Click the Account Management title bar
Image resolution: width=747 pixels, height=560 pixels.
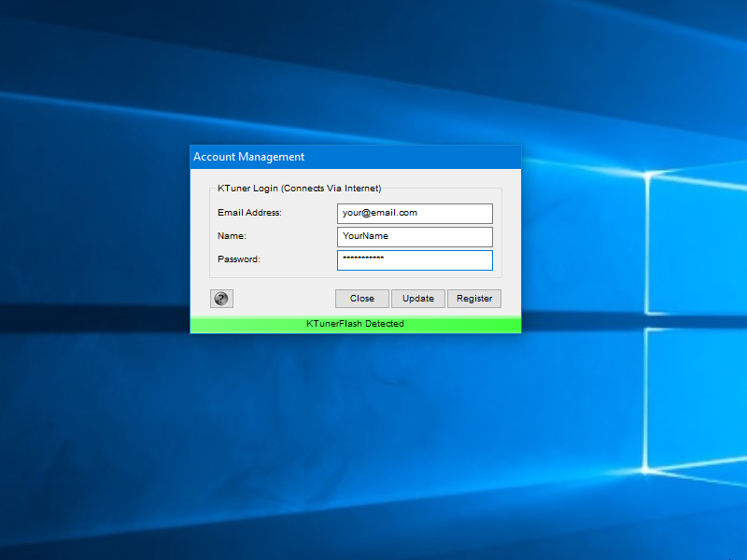pos(355,157)
